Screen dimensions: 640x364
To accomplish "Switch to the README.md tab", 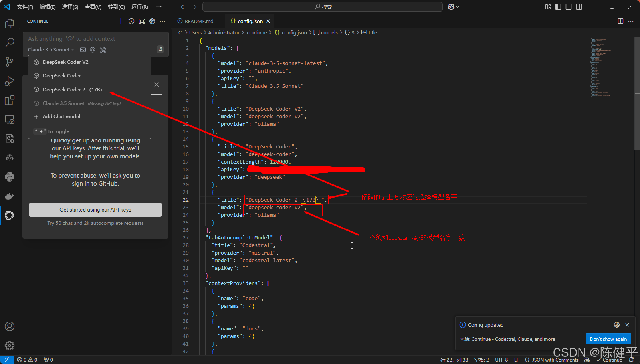I will (x=199, y=21).
